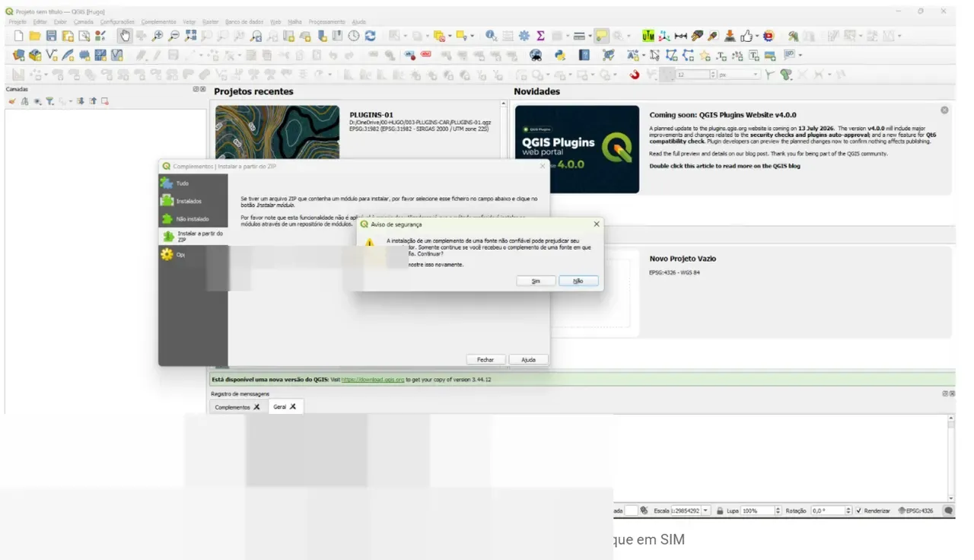The height and width of the screenshot is (560, 974).
Task: Follow the download.qgis.org link
Action: click(x=373, y=379)
